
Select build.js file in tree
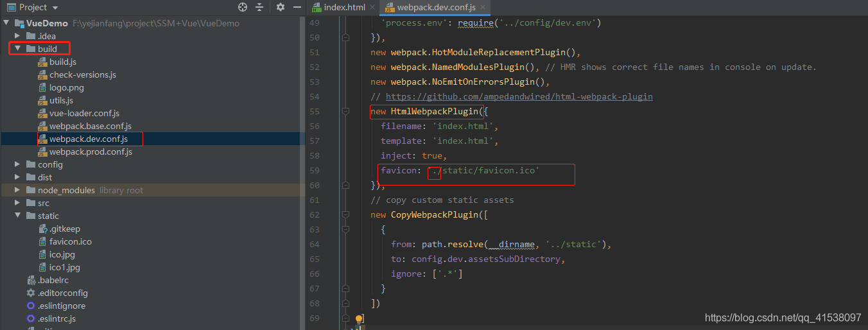pos(63,62)
